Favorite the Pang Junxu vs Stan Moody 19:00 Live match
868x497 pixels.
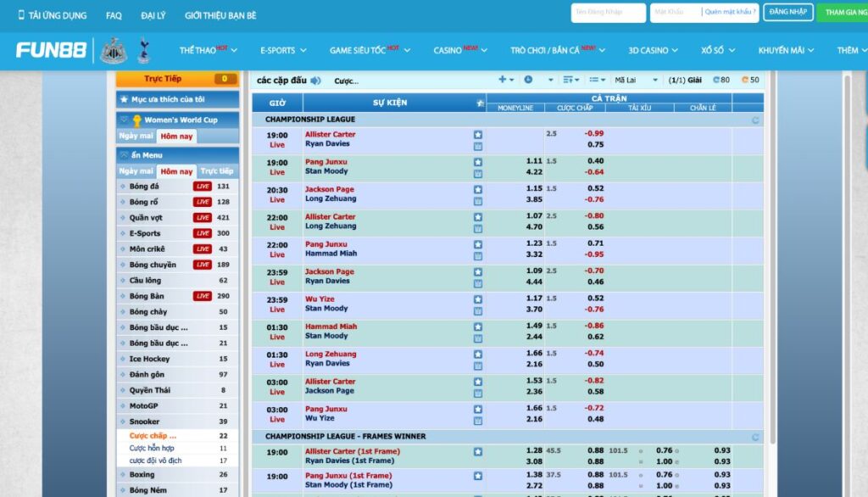coord(478,162)
